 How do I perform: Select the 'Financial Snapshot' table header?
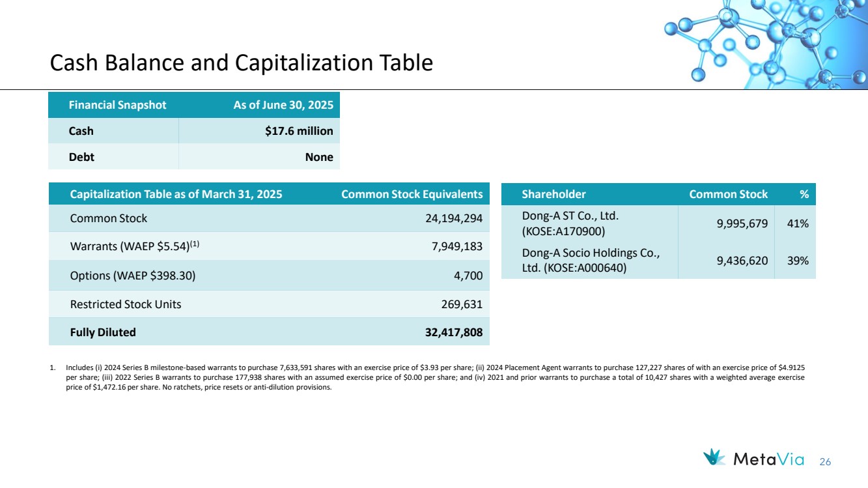[x=117, y=105]
